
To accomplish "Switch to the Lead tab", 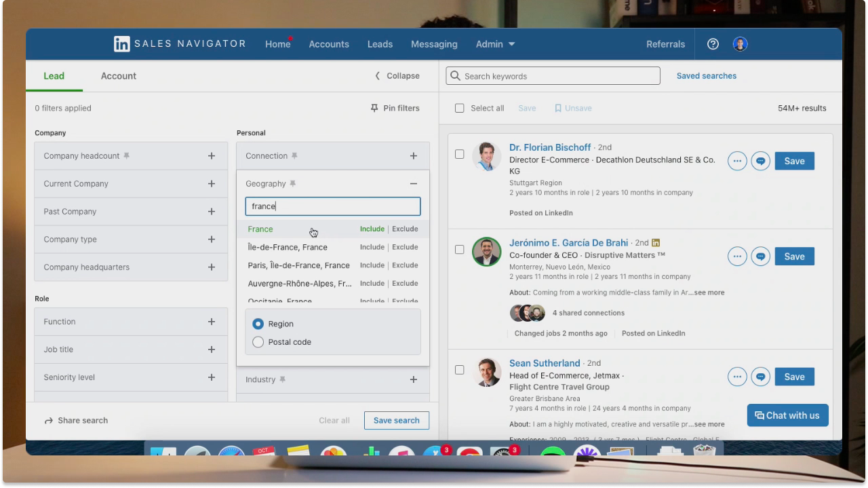I will point(54,76).
